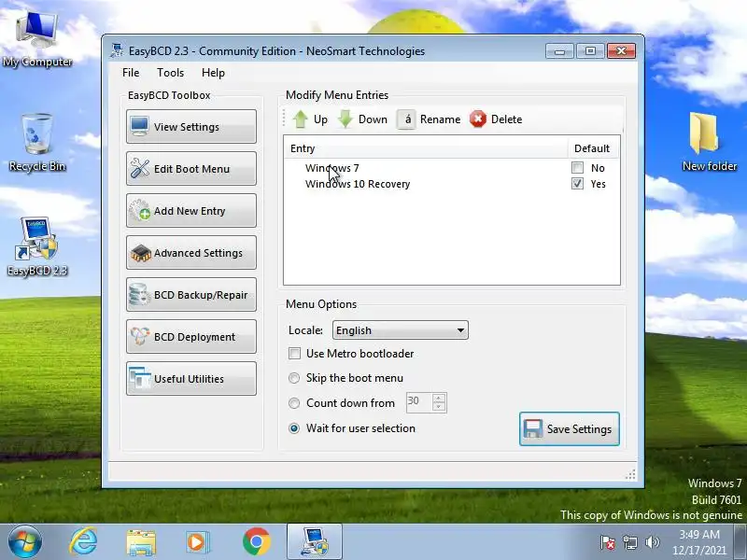Select the Windows 7 entry
Screen dimensions: 747x560
coord(332,168)
